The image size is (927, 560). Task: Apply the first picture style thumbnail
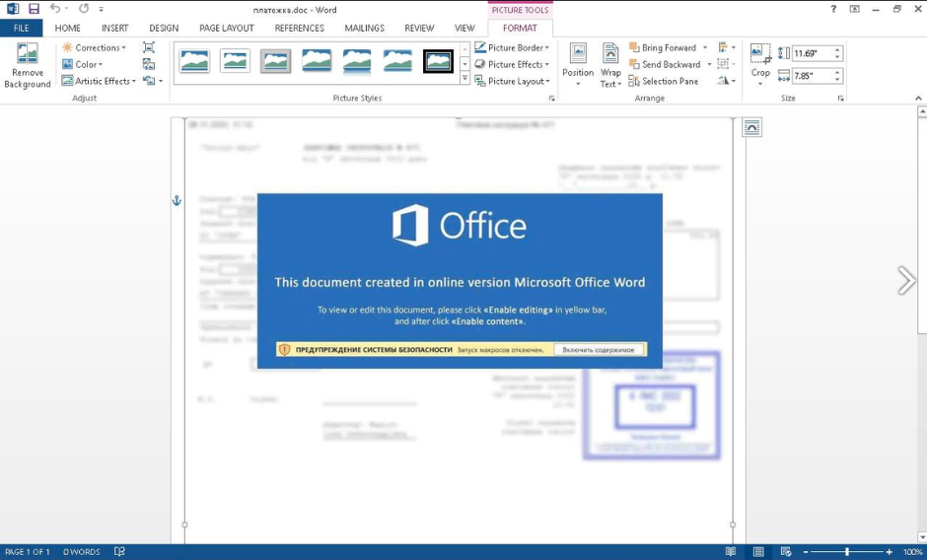(x=194, y=61)
